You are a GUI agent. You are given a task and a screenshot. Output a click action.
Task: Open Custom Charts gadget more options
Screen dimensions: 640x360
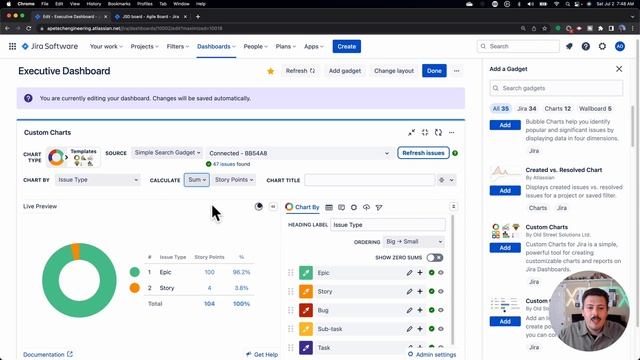click(451, 132)
